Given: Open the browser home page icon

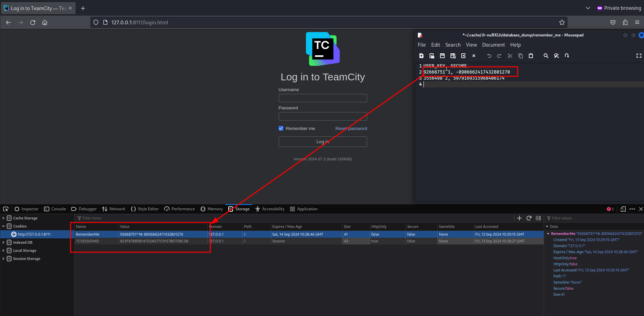Looking at the screenshot, I should pos(45,23).
